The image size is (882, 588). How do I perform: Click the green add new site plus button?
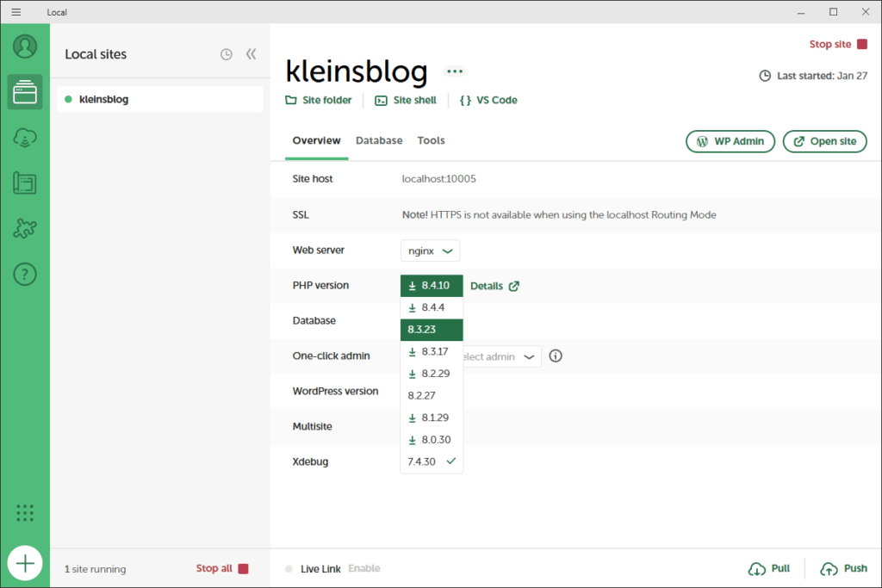(25, 564)
